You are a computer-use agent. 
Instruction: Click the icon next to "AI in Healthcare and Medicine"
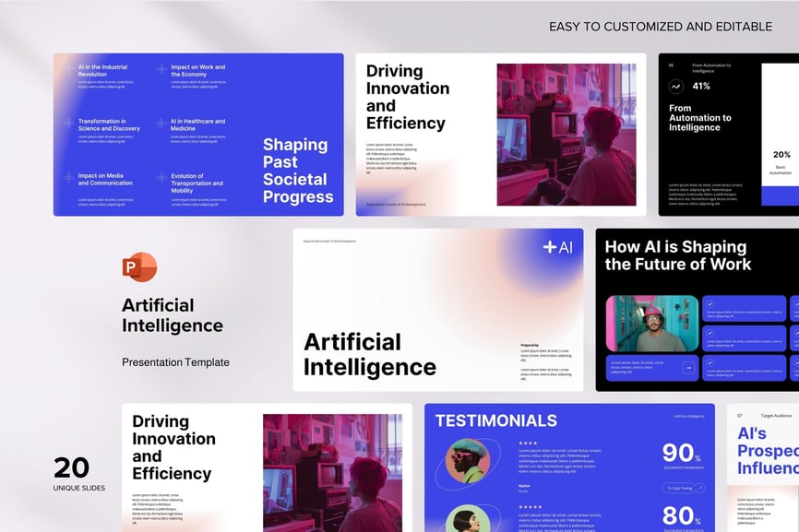coord(161,124)
